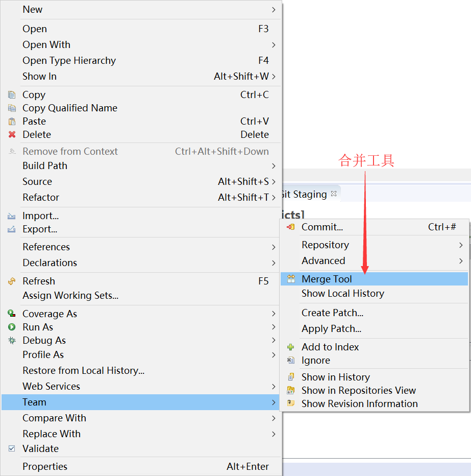
Task: Click Commit... label in Team submenu
Action: click(x=322, y=227)
